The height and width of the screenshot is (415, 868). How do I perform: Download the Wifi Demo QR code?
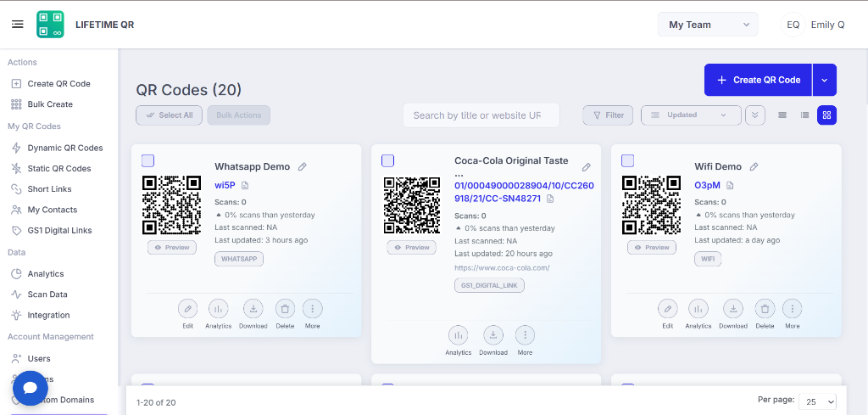pyautogui.click(x=733, y=309)
